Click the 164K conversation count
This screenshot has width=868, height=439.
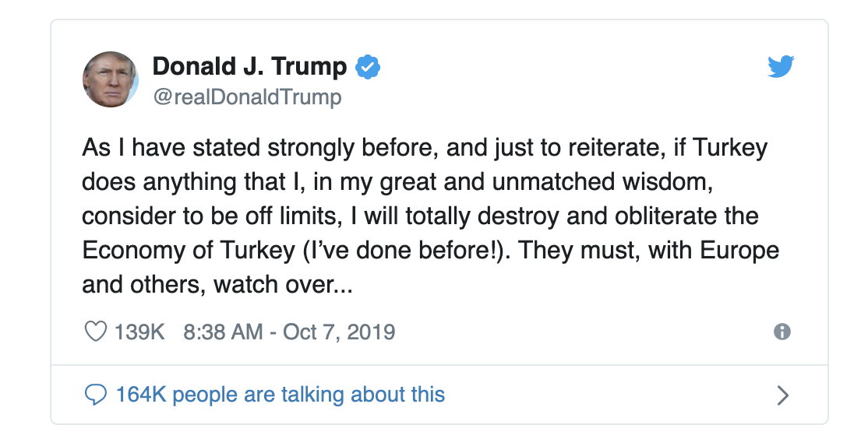(x=140, y=395)
